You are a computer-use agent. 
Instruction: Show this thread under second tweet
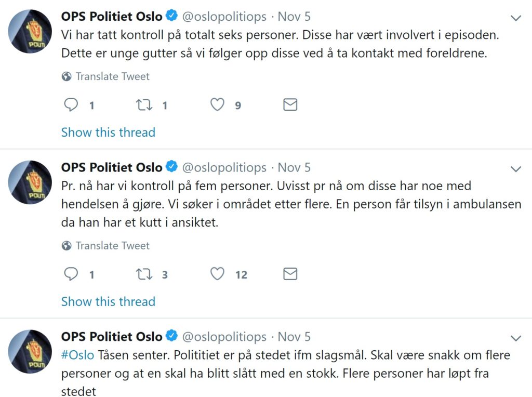pos(108,301)
